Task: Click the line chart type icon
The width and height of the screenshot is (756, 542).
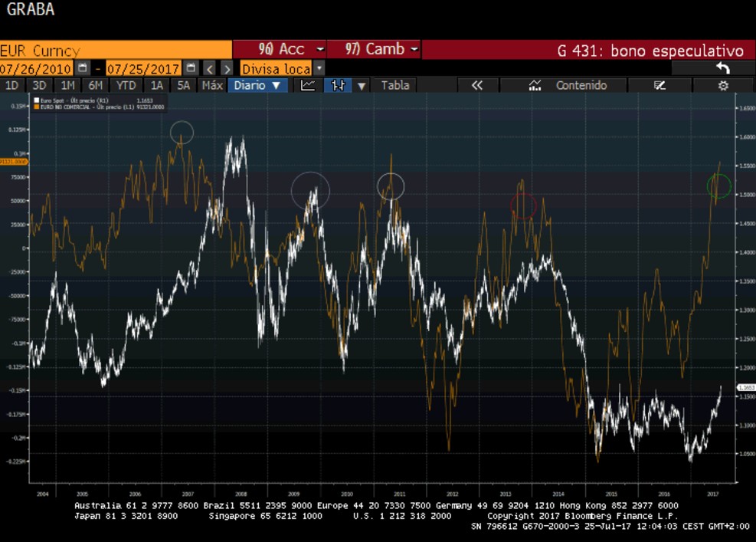Action: (308, 85)
